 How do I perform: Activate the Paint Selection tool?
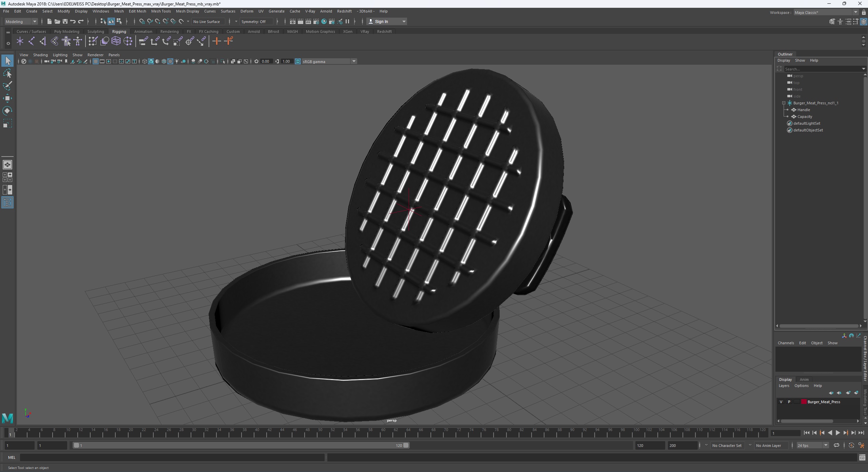(x=7, y=86)
